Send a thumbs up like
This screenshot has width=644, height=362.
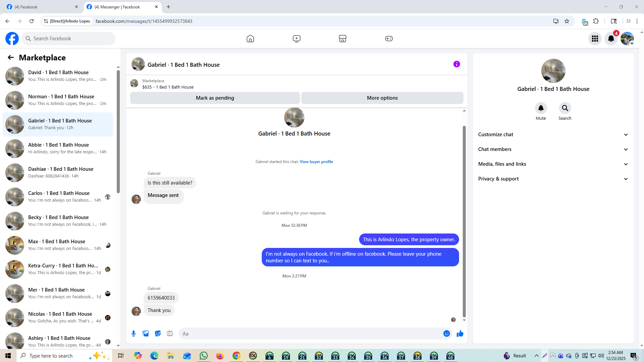(460, 333)
